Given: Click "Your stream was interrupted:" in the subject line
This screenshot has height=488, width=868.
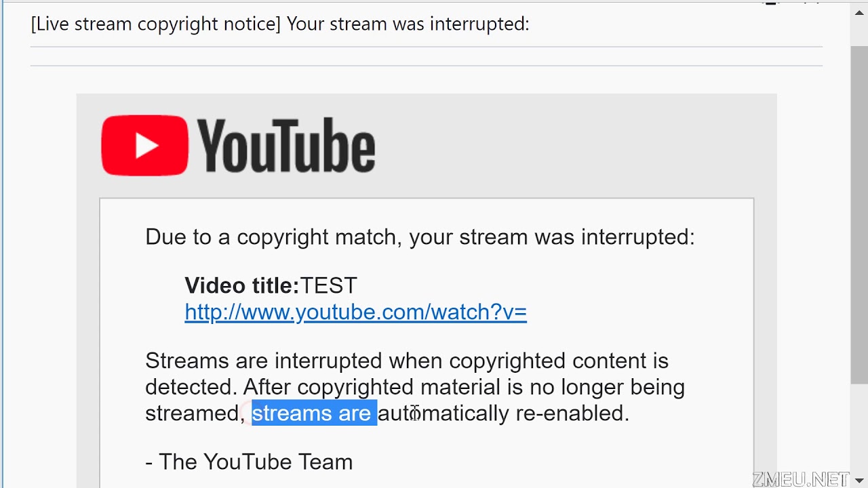Looking at the screenshot, I should pyautogui.click(x=408, y=24).
